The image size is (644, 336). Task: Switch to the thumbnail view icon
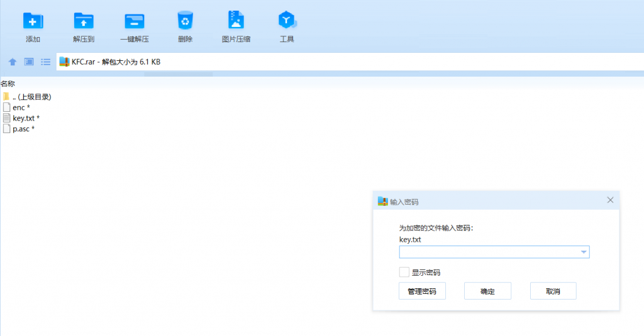pyautogui.click(x=29, y=62)
